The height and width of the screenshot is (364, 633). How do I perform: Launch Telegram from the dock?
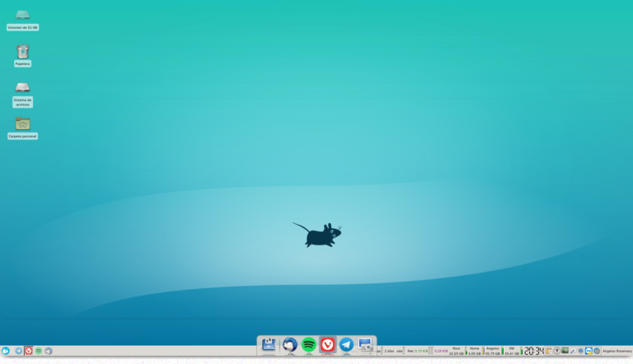coord(346,344)
